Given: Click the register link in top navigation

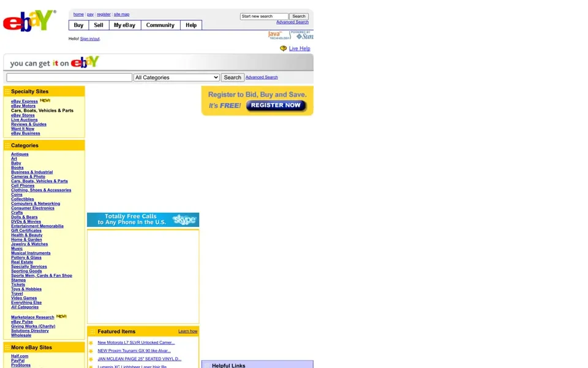Looking at the screenshot, I should click(x=104, y=14).
